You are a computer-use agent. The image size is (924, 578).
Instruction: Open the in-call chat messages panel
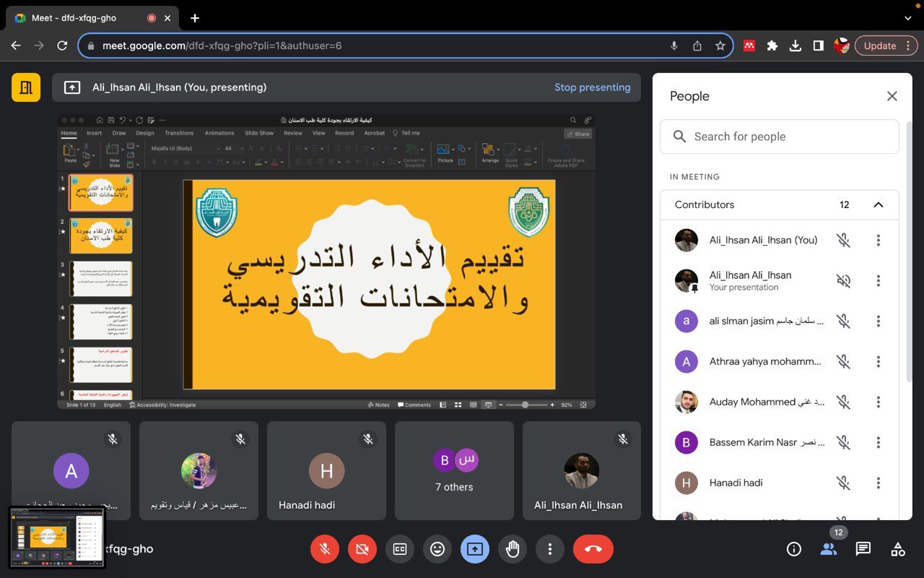coord(863,549)
